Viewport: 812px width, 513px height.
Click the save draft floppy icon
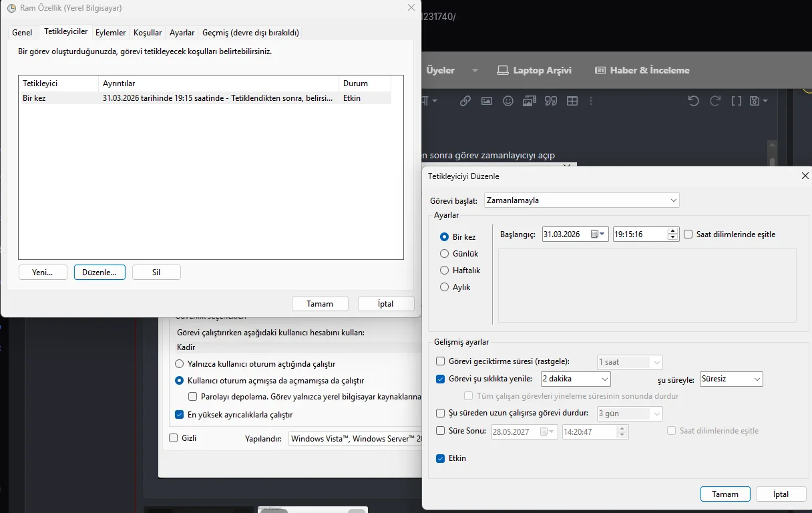(x=755, y=101)
